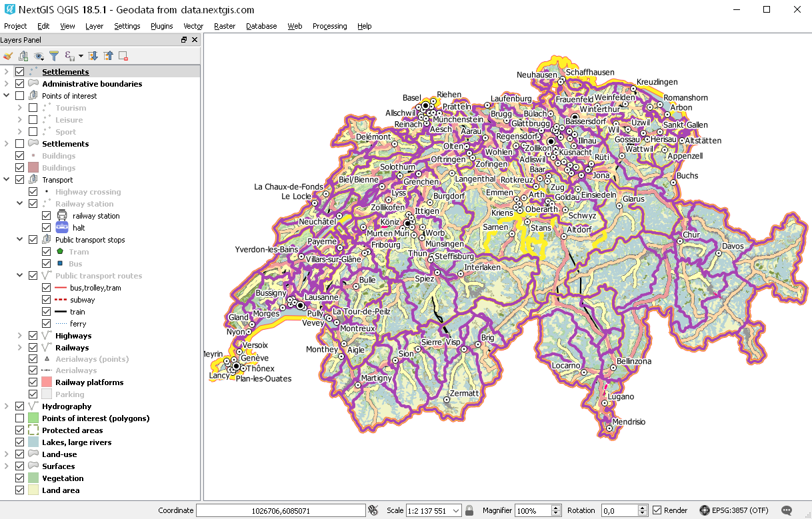Click the Add Group icon in Layers Panel

point(23,56)
